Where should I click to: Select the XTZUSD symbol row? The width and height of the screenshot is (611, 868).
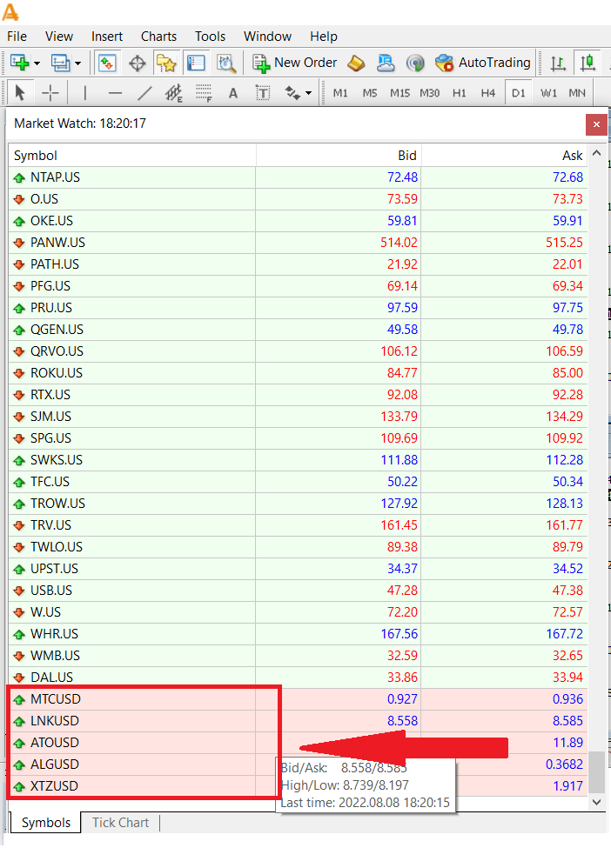pos(298,786)
